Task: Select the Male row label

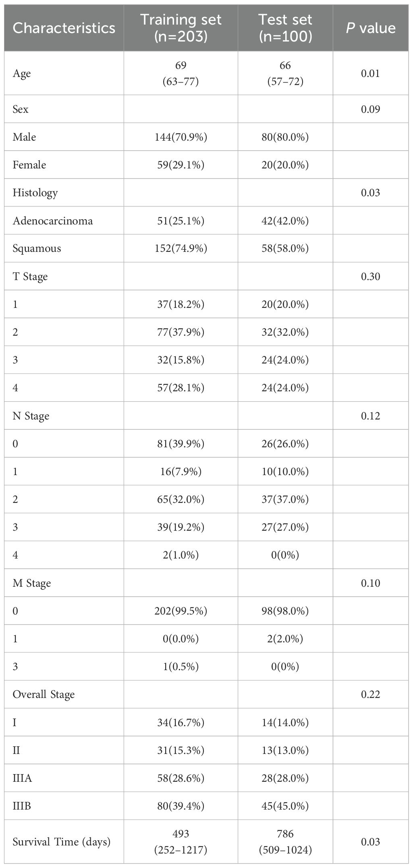Action: pyautogui.click(x=24, y=137)
